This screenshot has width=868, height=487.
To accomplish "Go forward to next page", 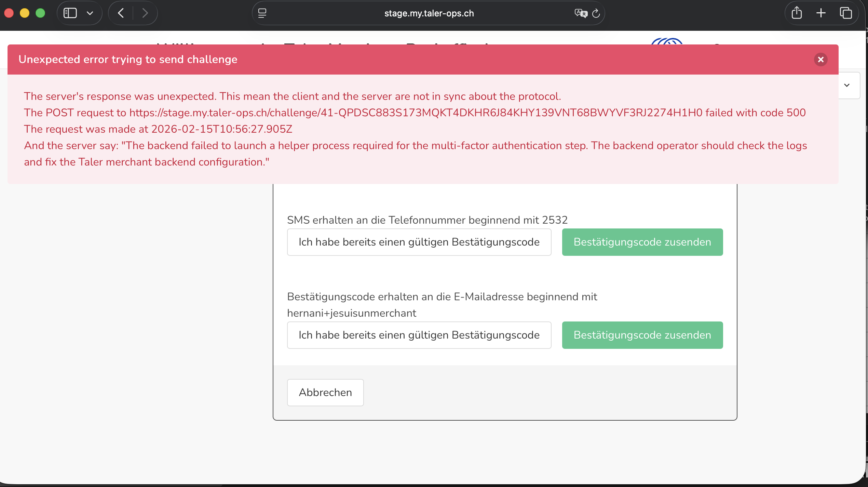I will (145, 13).
